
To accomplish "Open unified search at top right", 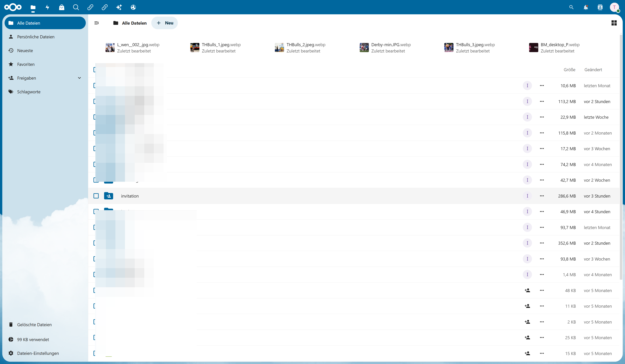I will pyautogui.click(x=572, y=7).
